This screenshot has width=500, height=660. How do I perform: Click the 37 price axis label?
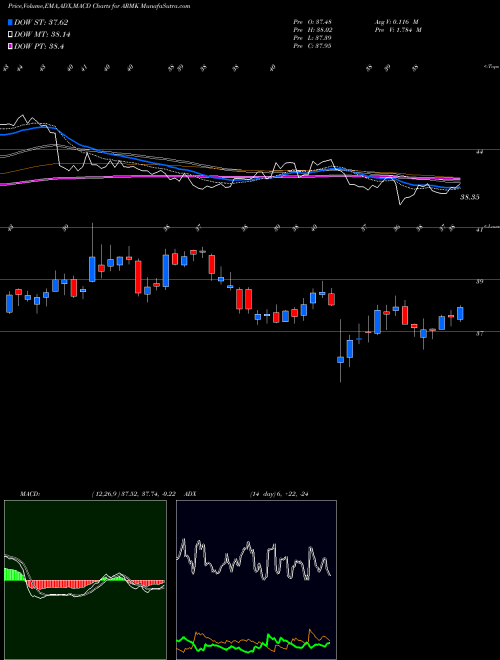pos(479,334)
